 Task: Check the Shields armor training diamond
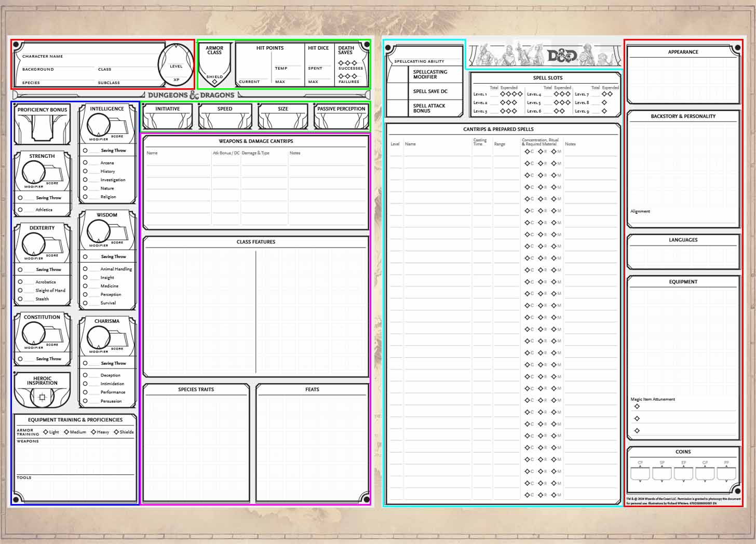[x=116, y=432]
